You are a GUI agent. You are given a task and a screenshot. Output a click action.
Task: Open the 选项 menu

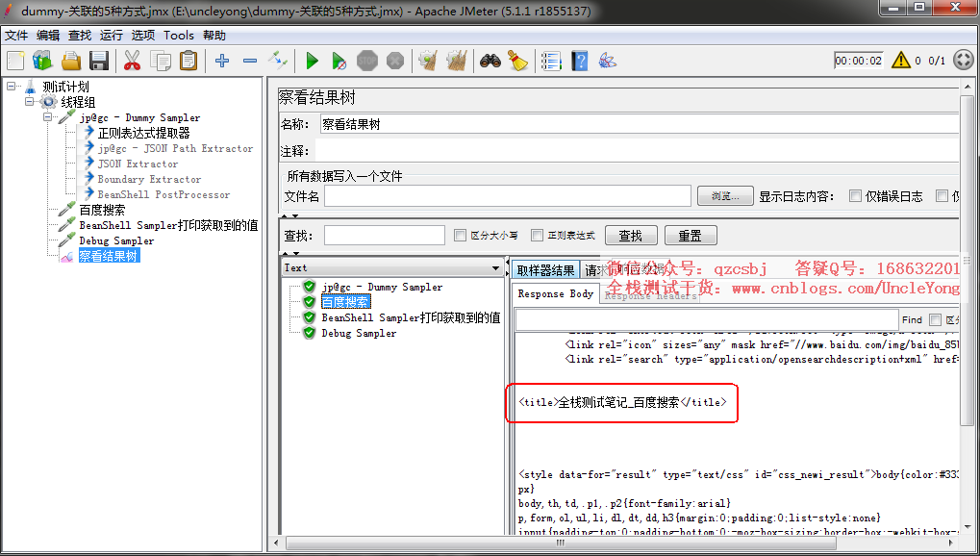pyautogui.click(x=143, y=36)
